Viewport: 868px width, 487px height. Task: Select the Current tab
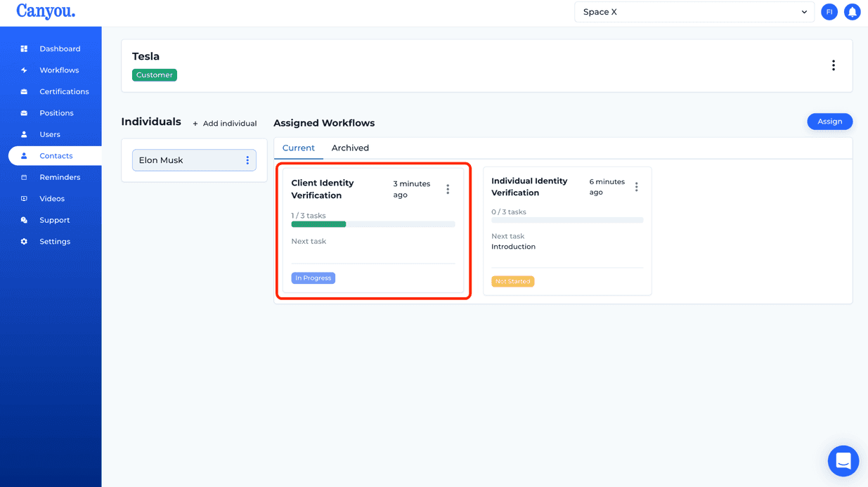298,148
